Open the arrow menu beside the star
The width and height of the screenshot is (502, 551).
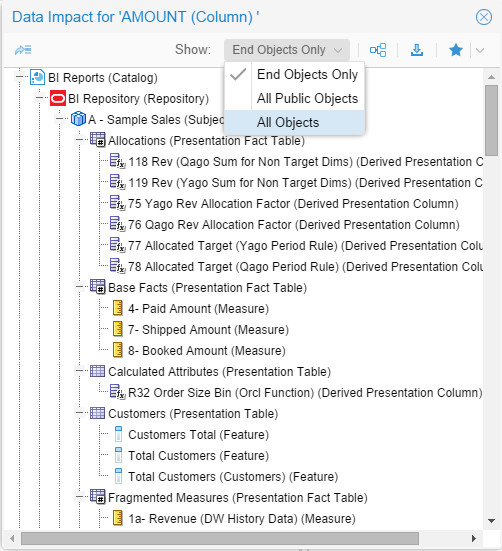coord(480,50)
